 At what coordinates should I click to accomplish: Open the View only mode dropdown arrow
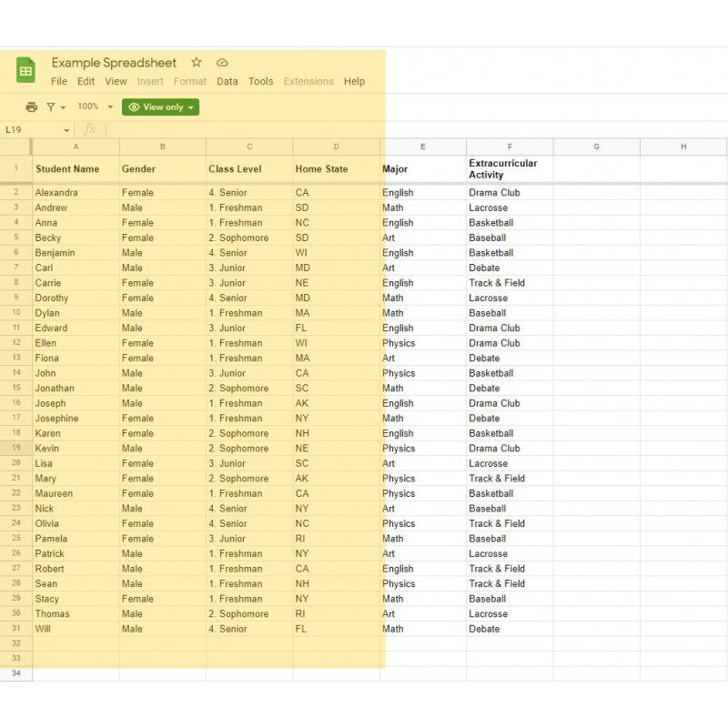[x=191, y=107]
